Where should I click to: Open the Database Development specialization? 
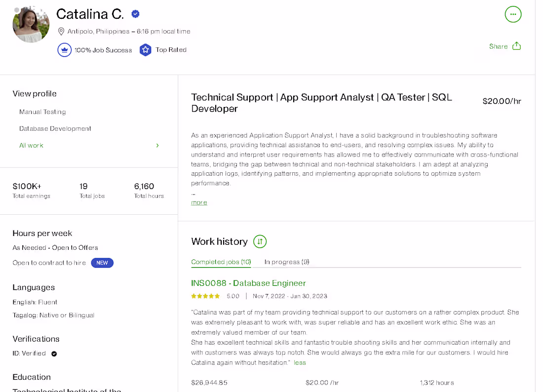[x=55, y=128]
